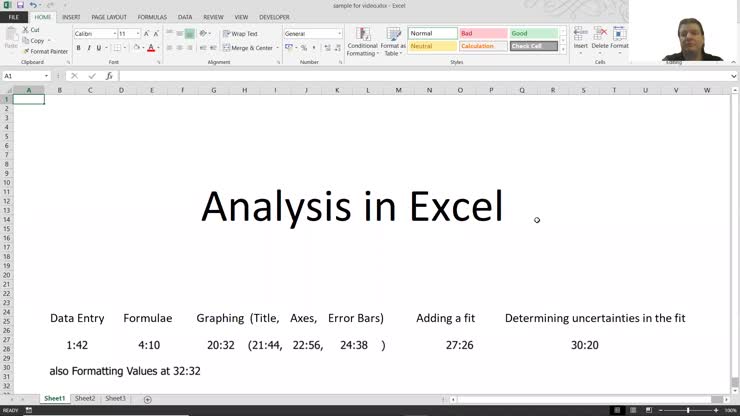Click Delete cells button

tap(600, 39)
